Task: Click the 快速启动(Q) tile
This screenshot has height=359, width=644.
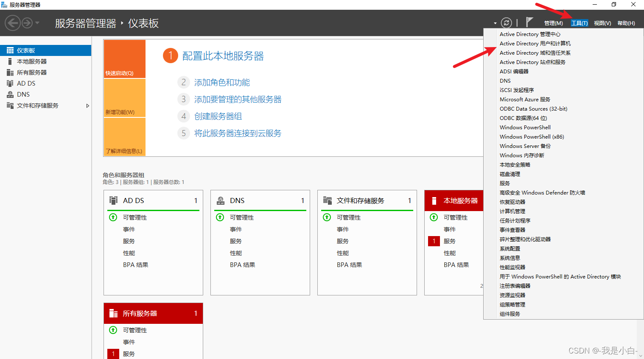Action: [x=125, y=59]
